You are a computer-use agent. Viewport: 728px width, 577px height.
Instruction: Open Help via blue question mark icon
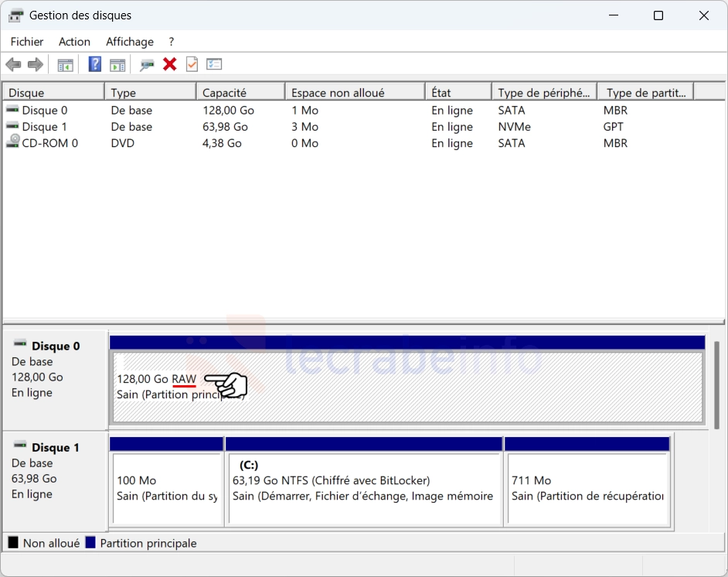95,64
